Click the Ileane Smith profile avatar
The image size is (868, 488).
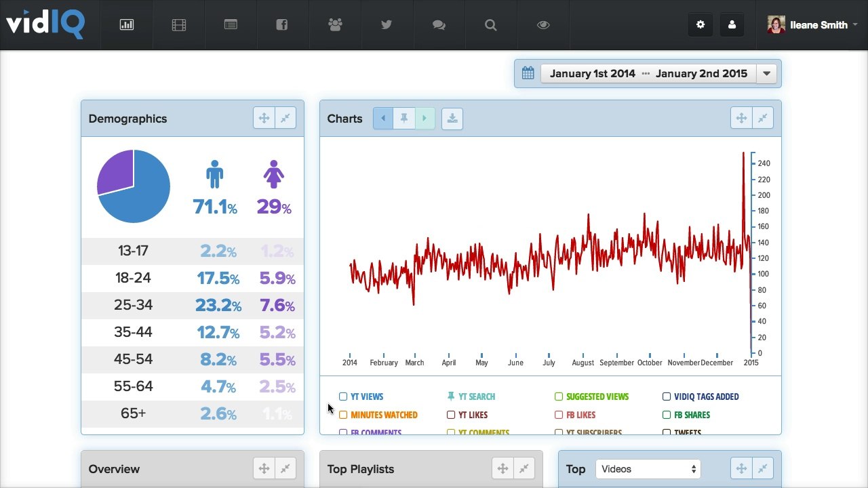click(x=776, y=25)
